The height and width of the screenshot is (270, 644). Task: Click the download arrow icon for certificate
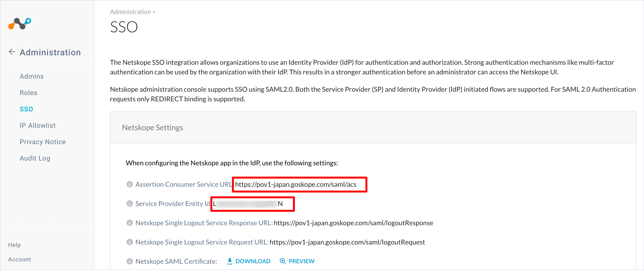click(x=230, y=261)
